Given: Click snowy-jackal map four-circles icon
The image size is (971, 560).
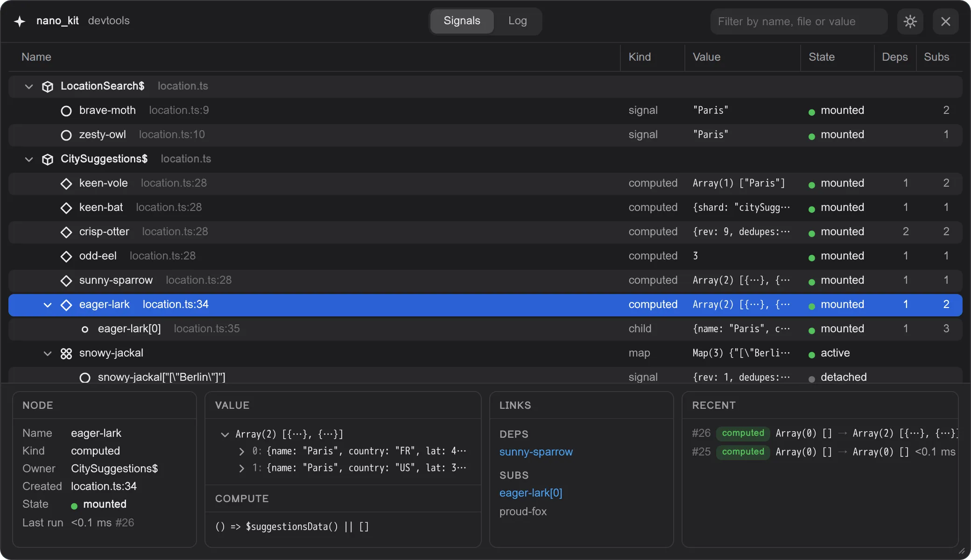Looking at the screenshot, I should tap(66, 353).
